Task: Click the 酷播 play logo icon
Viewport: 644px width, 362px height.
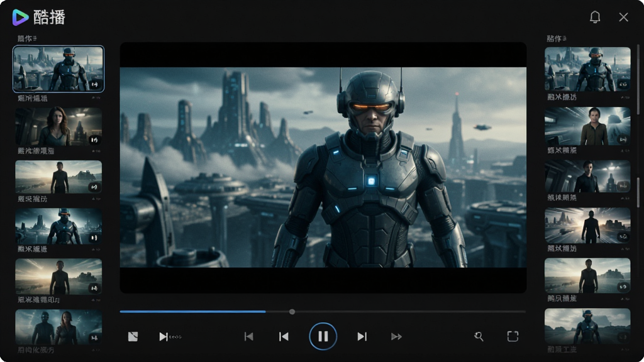Action: coord(20,17)
